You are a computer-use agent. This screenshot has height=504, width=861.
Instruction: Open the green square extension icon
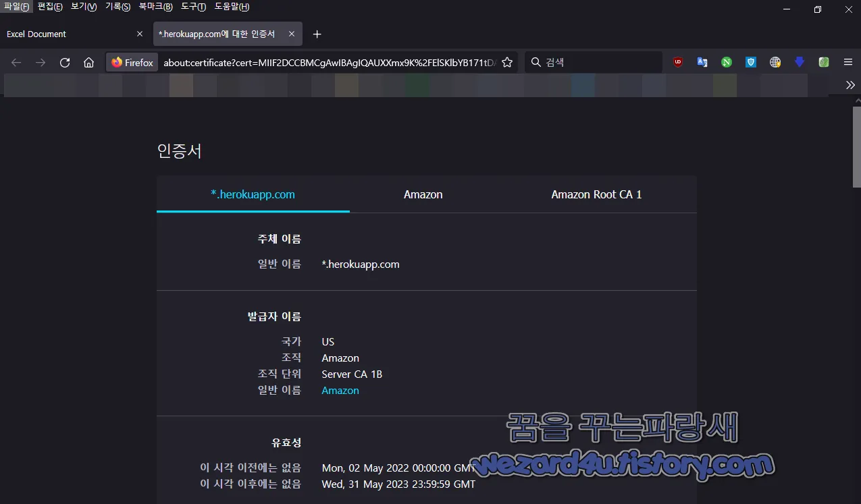point(824,62)
